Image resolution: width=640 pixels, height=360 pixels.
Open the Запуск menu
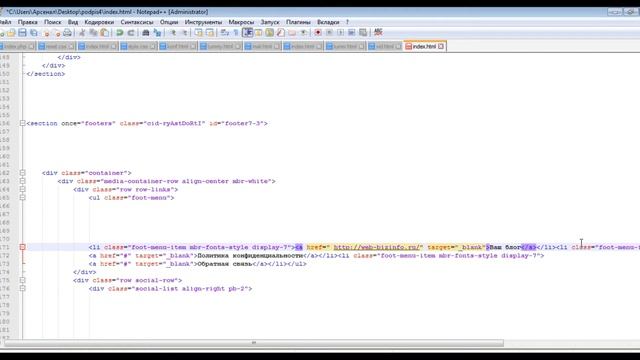click(270, 22)
